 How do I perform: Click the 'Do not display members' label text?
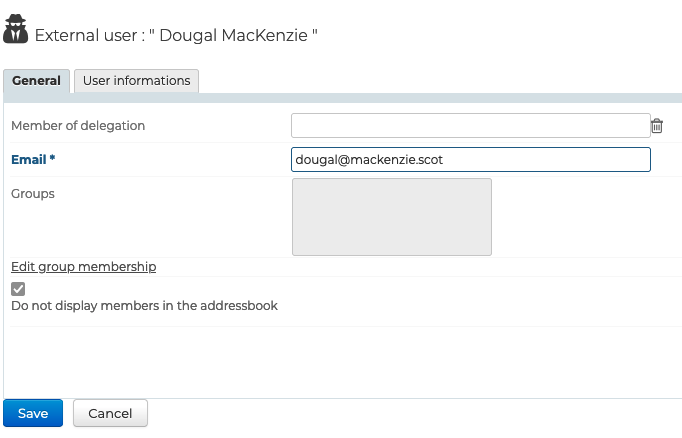(x=144, y=306)
